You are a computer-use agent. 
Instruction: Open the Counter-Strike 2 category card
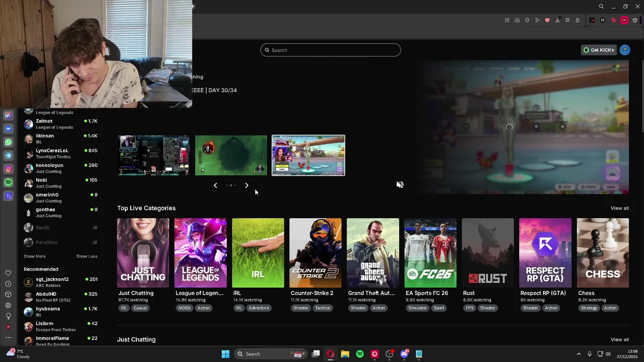click(315, 253)
